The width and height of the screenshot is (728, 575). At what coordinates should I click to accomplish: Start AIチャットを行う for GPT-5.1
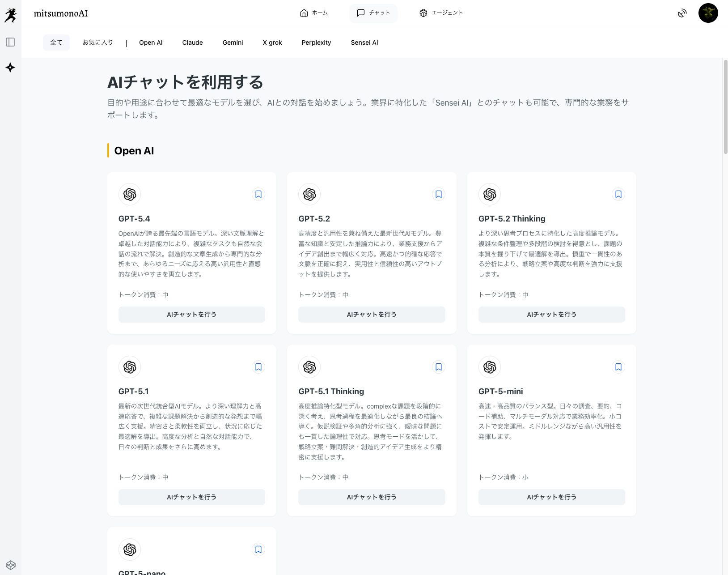pyautogui.click(x=192, y=497)
